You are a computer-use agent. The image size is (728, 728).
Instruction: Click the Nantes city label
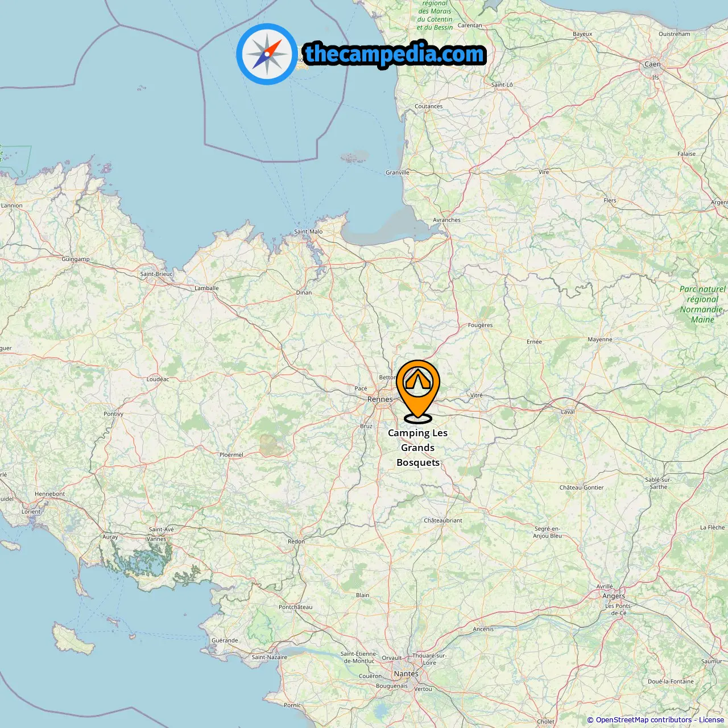[406, 673]
